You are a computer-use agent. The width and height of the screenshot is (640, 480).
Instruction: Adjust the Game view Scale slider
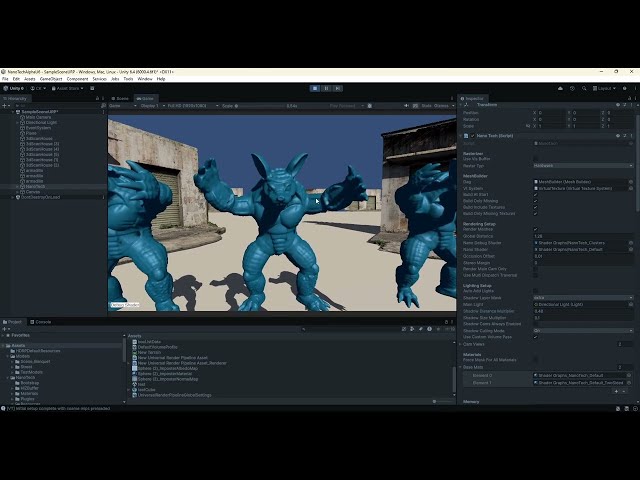pyautogui.click(x=260, y=106)
